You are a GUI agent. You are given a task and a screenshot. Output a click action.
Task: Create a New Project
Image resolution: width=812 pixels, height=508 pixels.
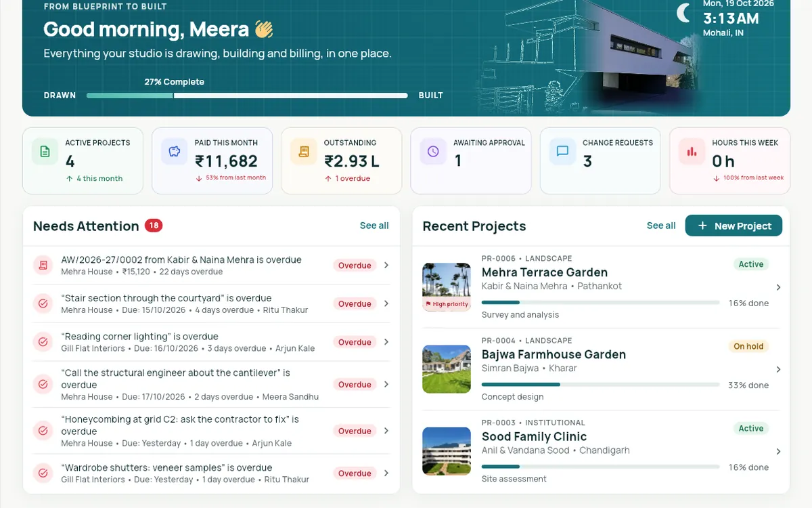[x=734, y=226]
